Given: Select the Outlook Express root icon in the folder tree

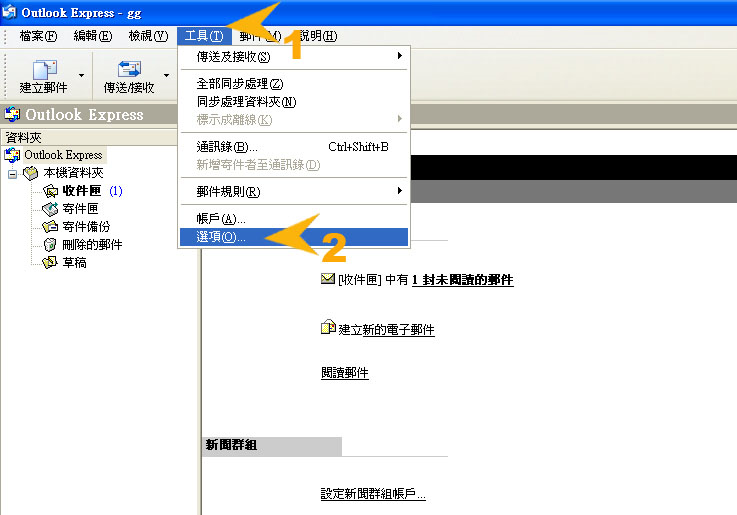Looking at the screenshot, I should click(x=12, y=155).
